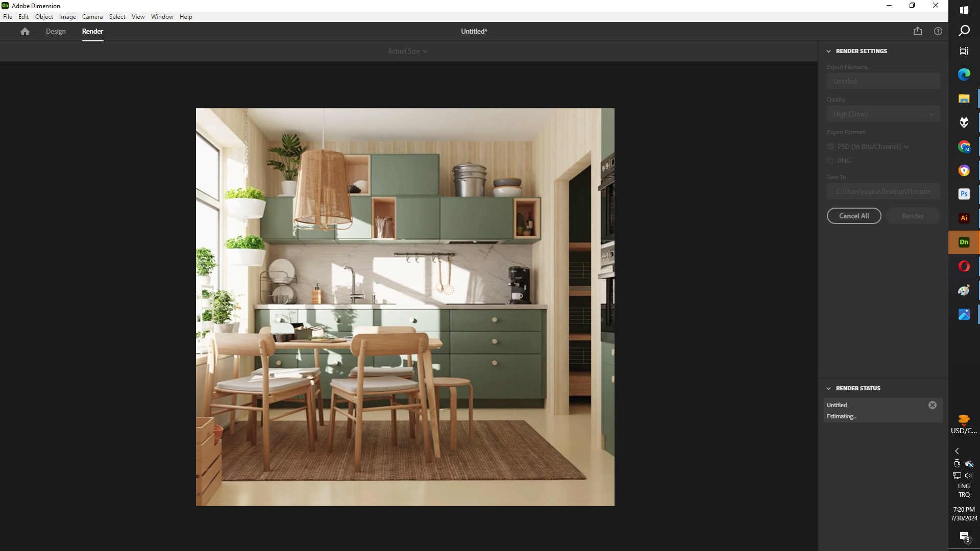Click the Render button
This screenshot has height=551, width=980.
(912, 216)
